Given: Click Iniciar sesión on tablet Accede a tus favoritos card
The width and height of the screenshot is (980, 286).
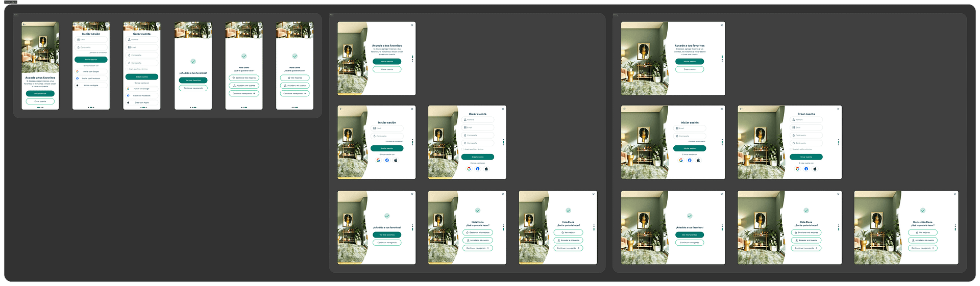Looking at the screenshot, I should coord(387,61).
